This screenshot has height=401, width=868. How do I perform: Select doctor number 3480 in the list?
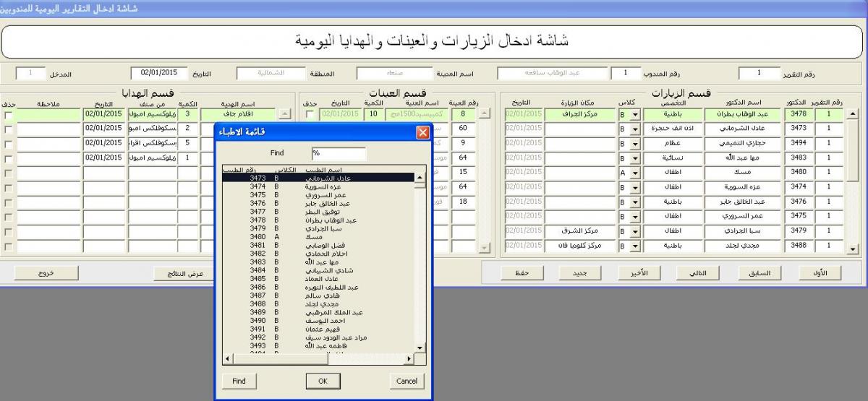click(318, 236)
